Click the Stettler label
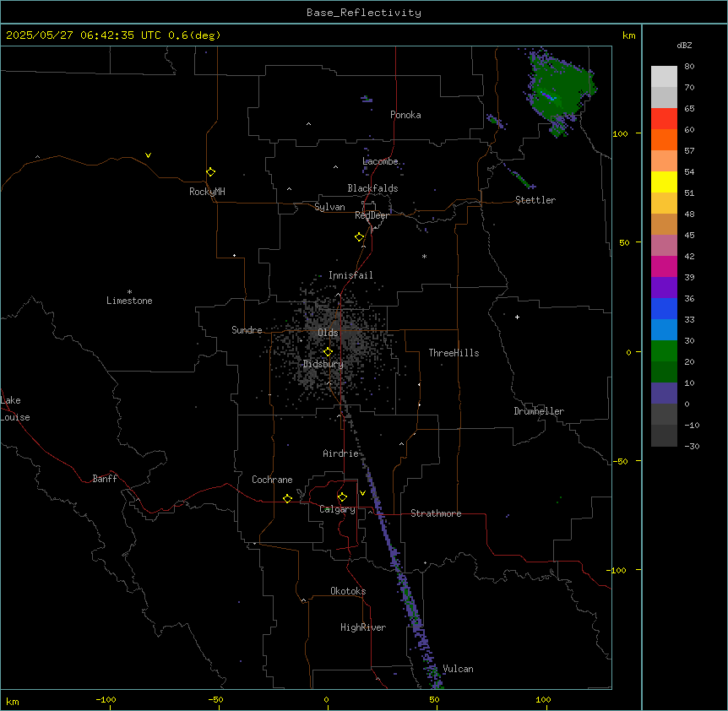 535,200
